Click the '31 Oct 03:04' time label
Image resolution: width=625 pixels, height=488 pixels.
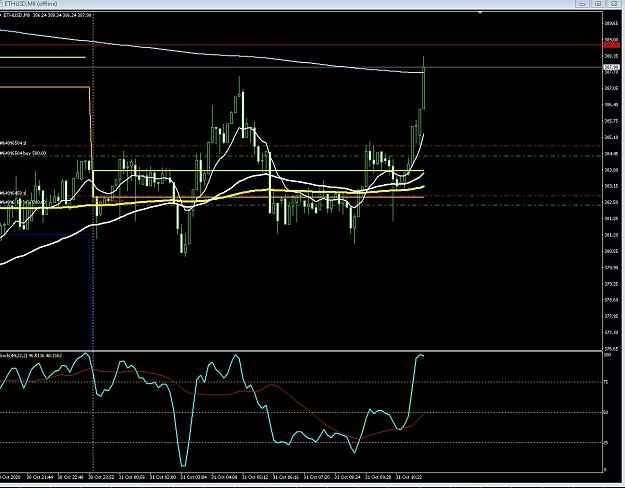click(194, 477)
